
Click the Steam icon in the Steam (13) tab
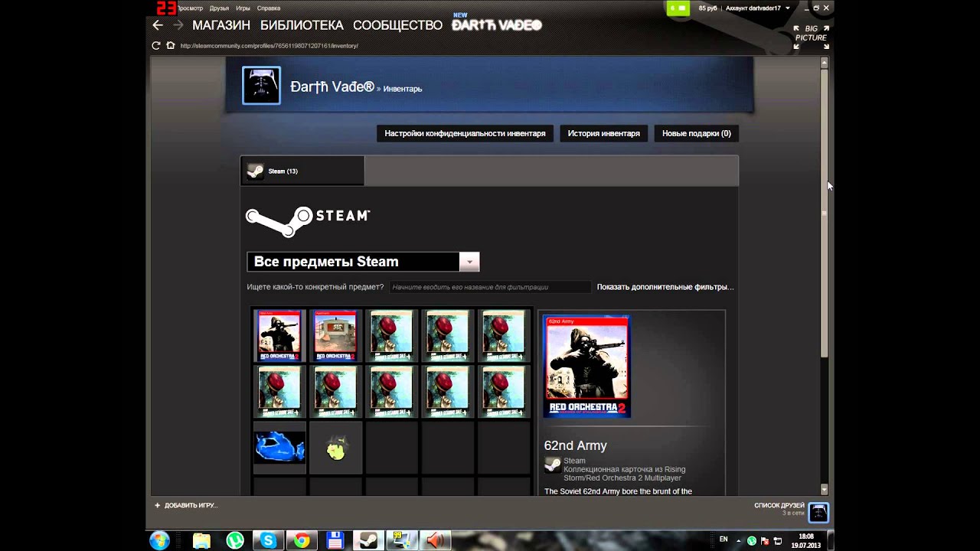pyautogui.click(x=256, y=171)
